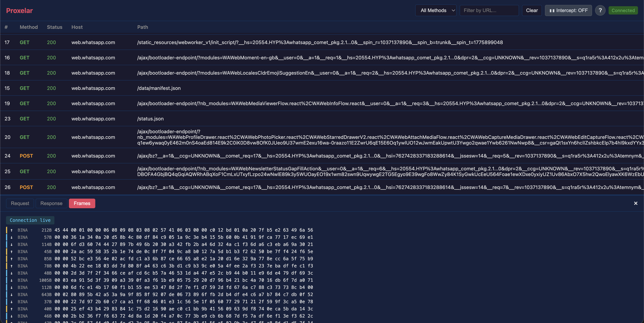Click the Filter by URL input field

click(489, 10)
